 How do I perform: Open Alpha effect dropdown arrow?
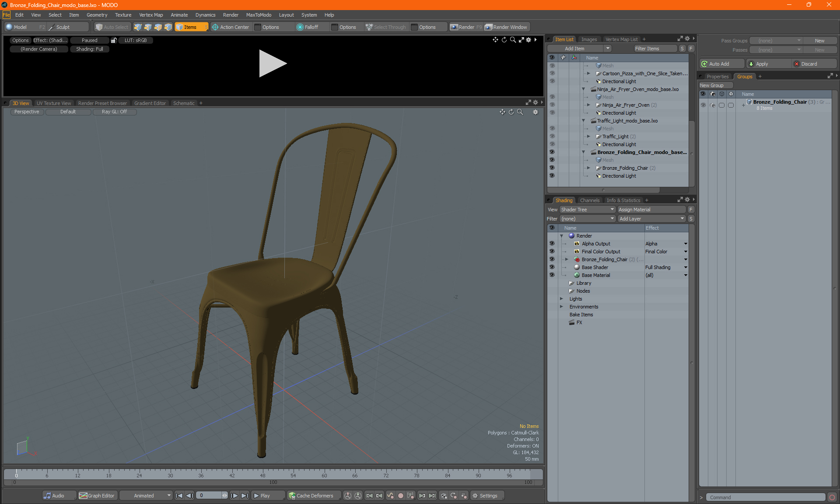[686, 244]
